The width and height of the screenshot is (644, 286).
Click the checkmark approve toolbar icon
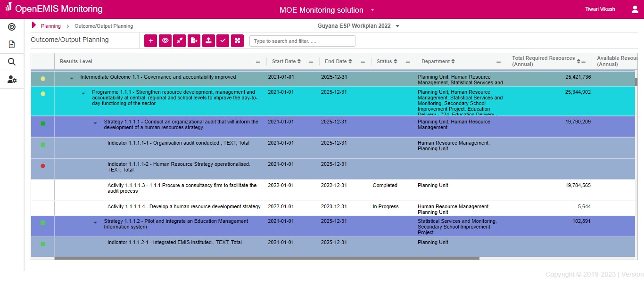223,41
